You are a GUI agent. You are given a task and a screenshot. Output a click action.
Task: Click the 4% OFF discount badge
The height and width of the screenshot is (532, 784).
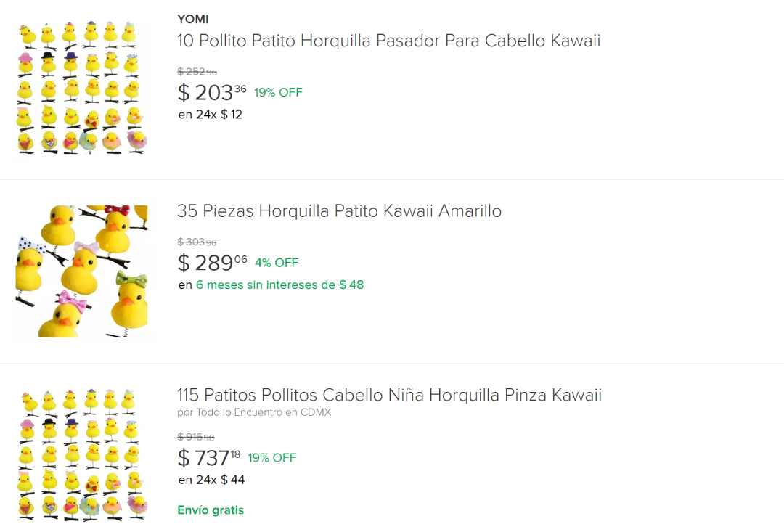(277, 263)
